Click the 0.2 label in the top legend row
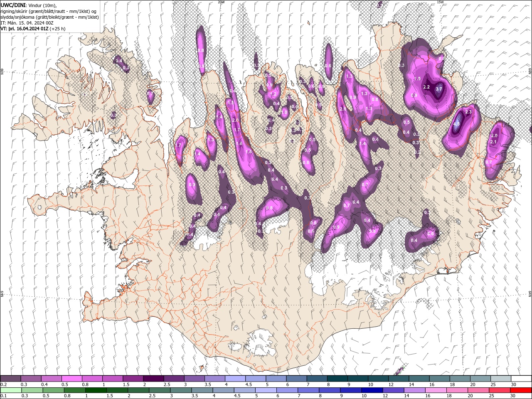 coord(4,384)
